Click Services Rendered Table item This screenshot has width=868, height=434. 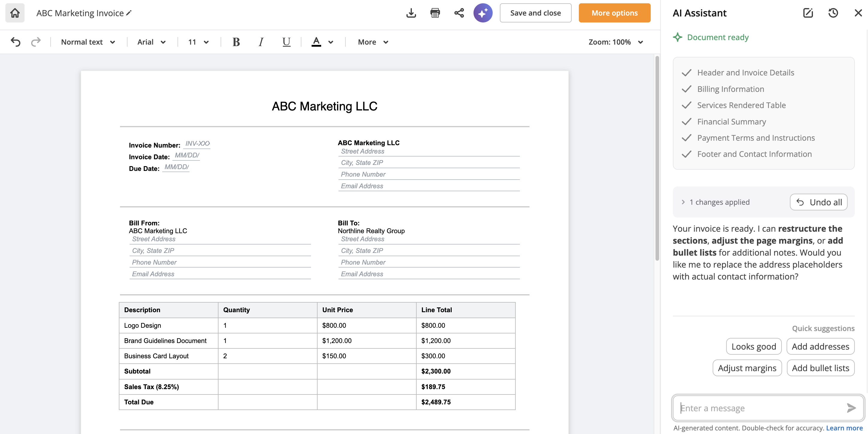click(741, 105)
